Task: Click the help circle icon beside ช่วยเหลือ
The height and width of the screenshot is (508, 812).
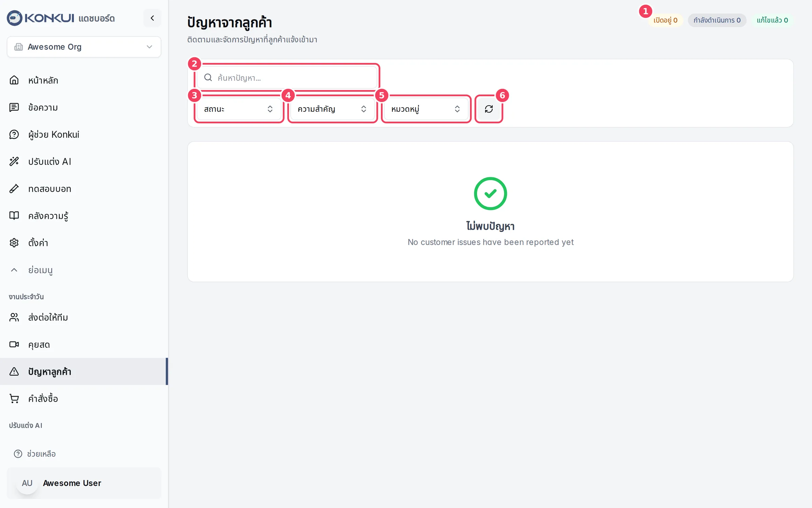Action: point(18,454)
